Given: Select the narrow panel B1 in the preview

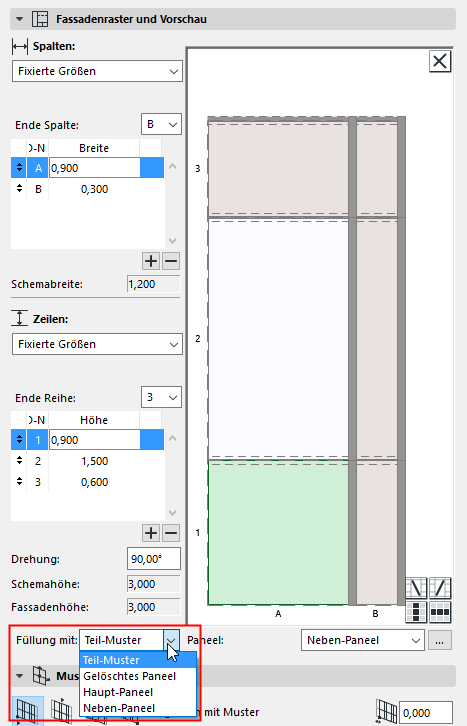Looking at the screenshot, I should (x=377, y=532).
